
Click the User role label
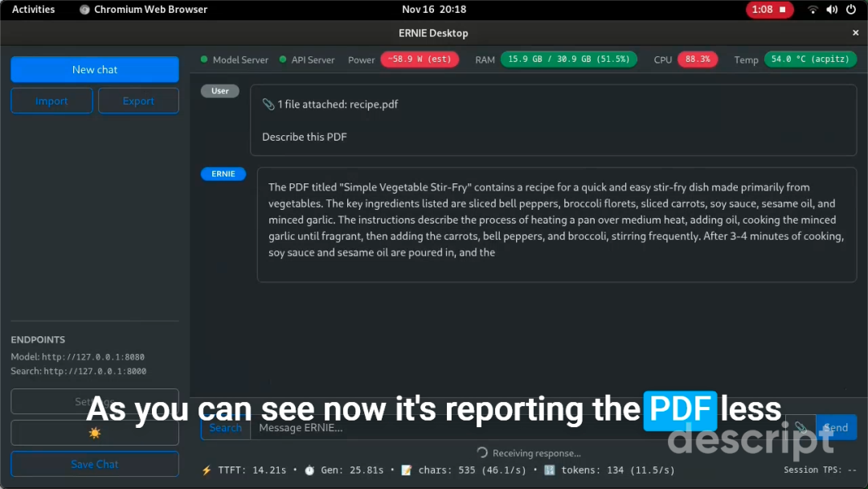(219, 91)
